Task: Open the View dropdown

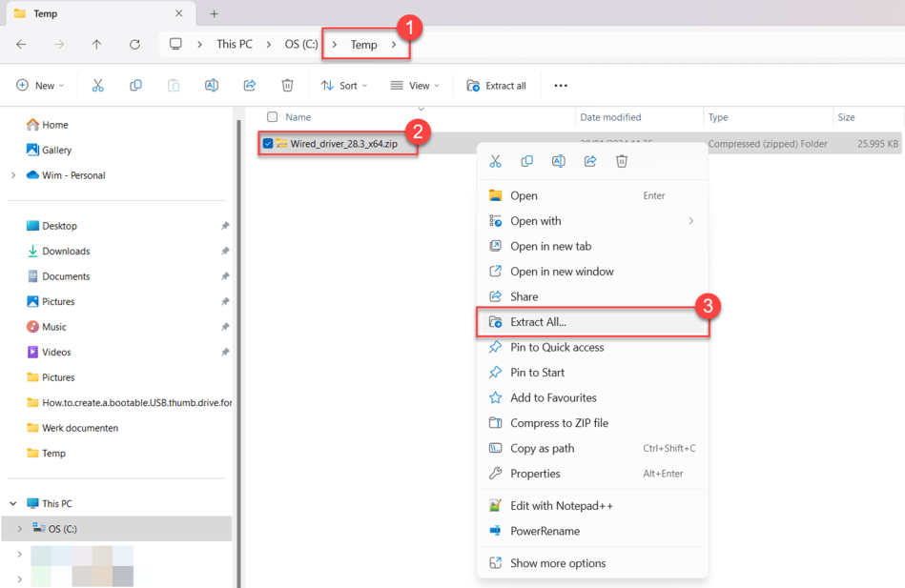Action: coord(415,85)
